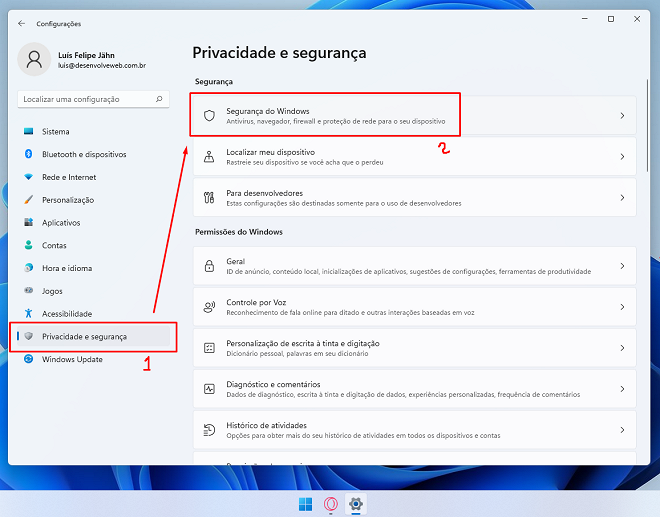Click the Windows Update sync icon
The image size is (660, 517).
(x=29, y=359)
